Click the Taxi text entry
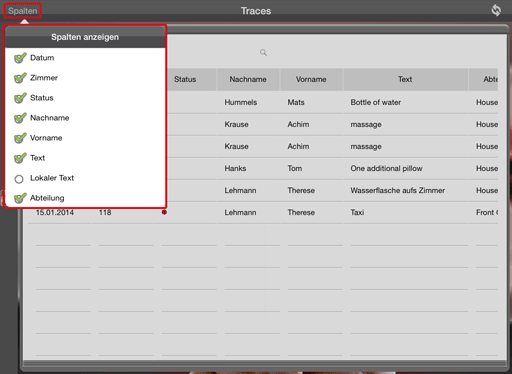512x374 pixels. [357, 212]
